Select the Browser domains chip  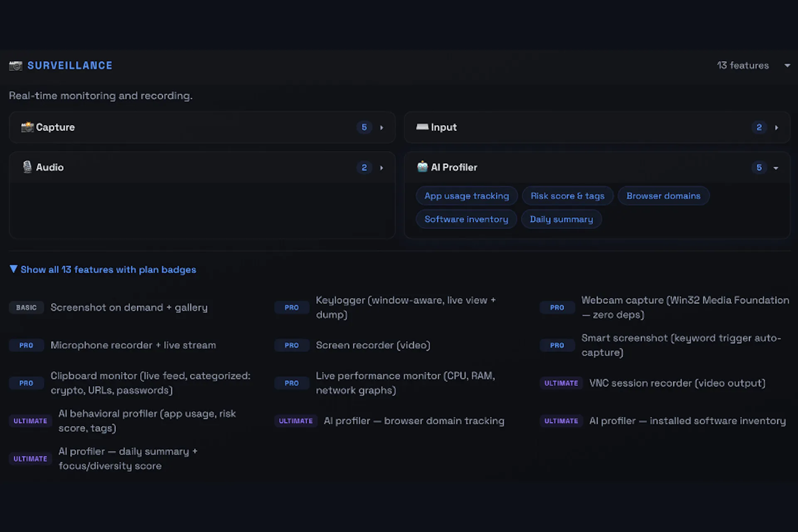click(663, 196)
